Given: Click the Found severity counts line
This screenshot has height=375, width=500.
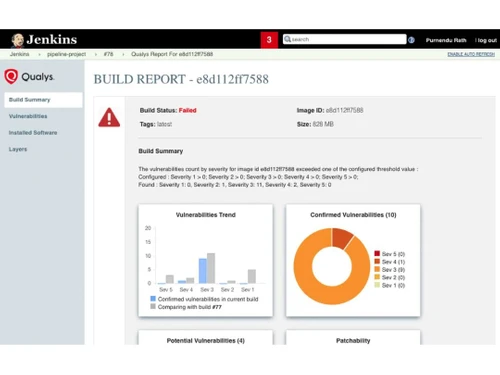Looking at the screenshot, I should [235, 185].
